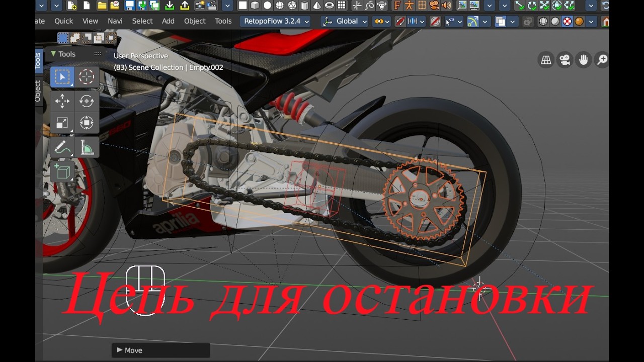The image size is (644, 362).
Task: Select the Add Cube tool
Action: pos(62,171)
